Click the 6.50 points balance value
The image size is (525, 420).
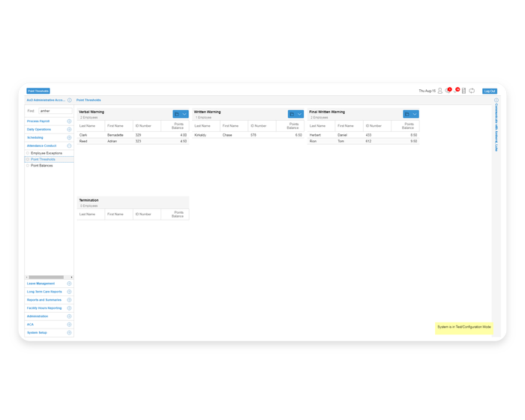point(298,135)
